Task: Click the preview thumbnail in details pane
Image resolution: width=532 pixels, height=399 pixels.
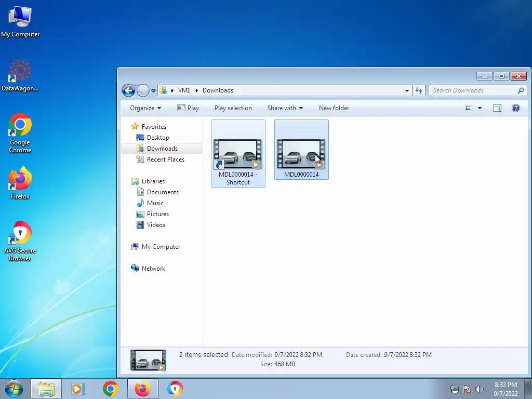Action: [148, 360]
